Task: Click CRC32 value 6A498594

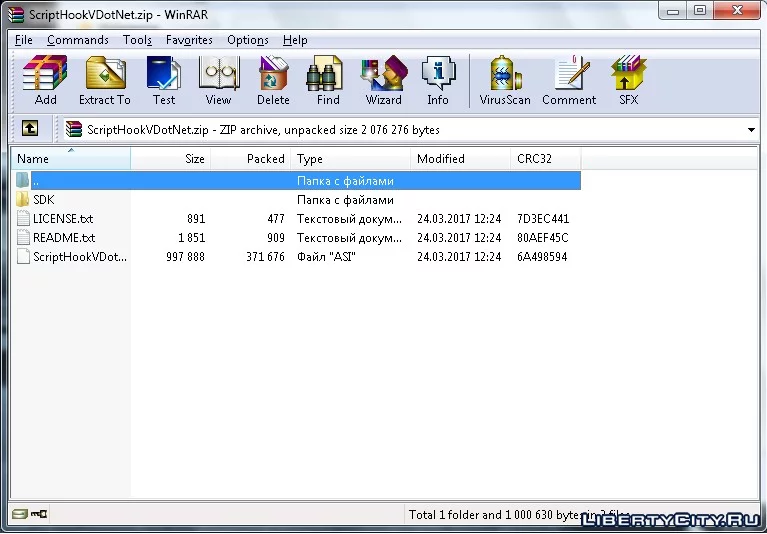Action: coord(542,257)
